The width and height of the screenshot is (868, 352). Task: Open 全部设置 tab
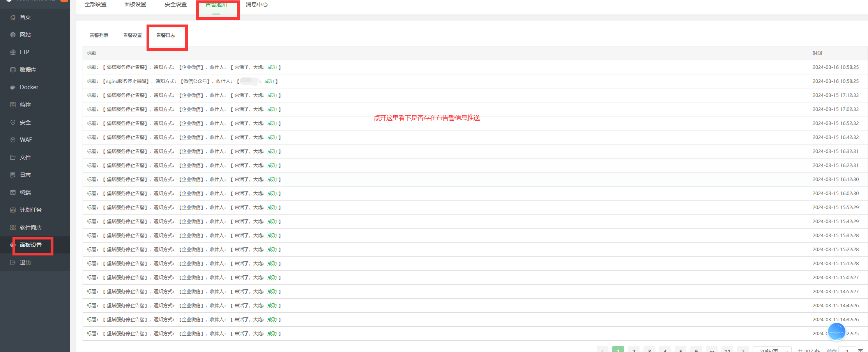point(95,4)
